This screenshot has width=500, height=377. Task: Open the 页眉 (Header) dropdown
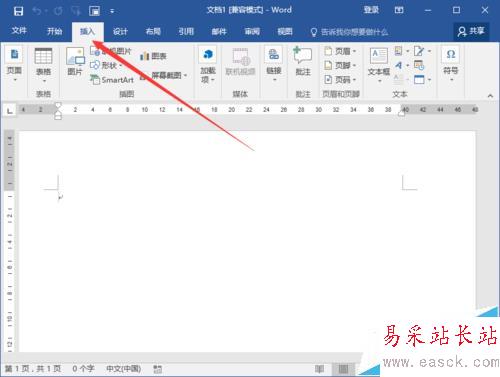340,51
